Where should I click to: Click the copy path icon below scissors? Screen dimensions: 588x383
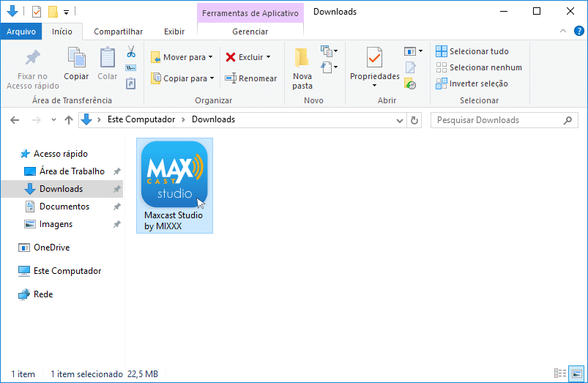(x=131, y=68)
